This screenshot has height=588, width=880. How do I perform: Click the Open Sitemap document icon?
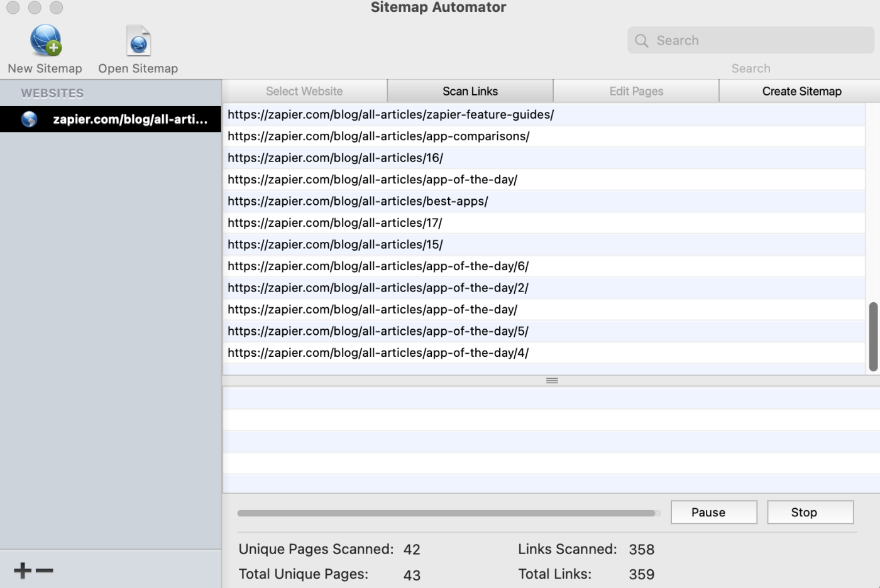point(138,41)
